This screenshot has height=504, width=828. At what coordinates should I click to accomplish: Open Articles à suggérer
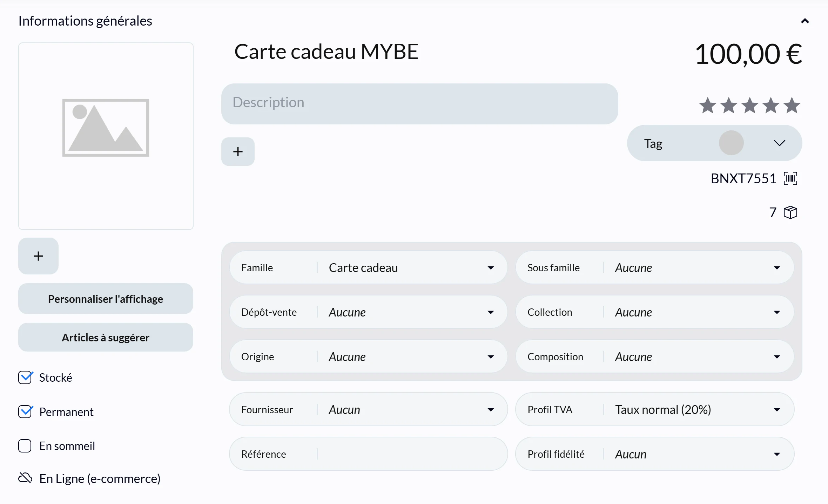[x=106, y=337]
